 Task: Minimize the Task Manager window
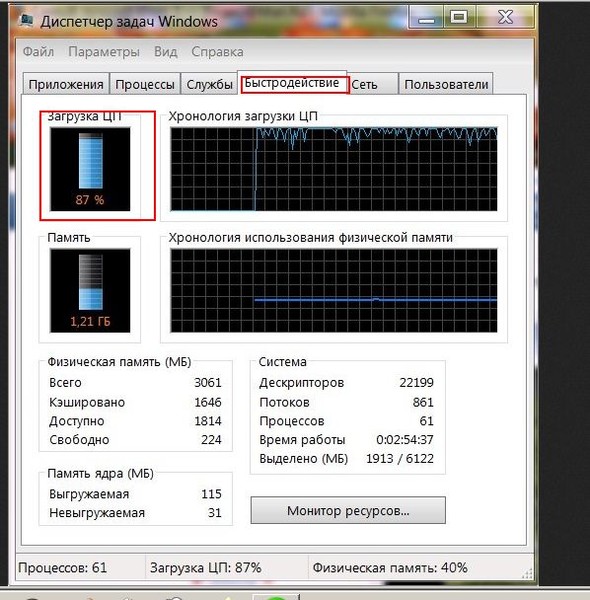pyautogui.click(x=426, y=18)
